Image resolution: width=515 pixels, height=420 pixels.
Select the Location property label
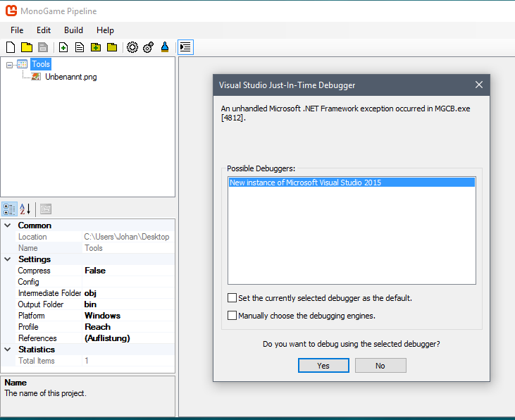(32, 237)
